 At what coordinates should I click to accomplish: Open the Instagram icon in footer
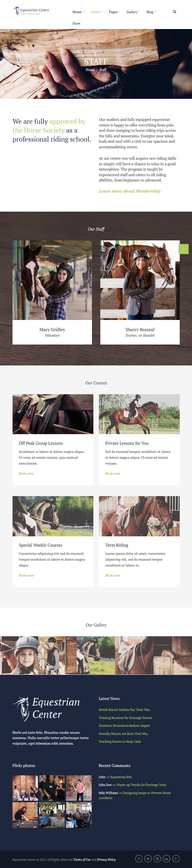click(157, 858)
